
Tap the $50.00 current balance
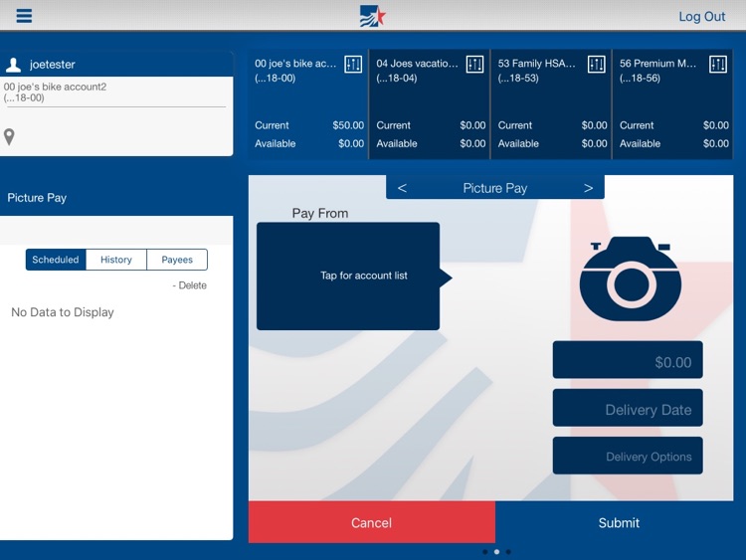tap(348, 125)
